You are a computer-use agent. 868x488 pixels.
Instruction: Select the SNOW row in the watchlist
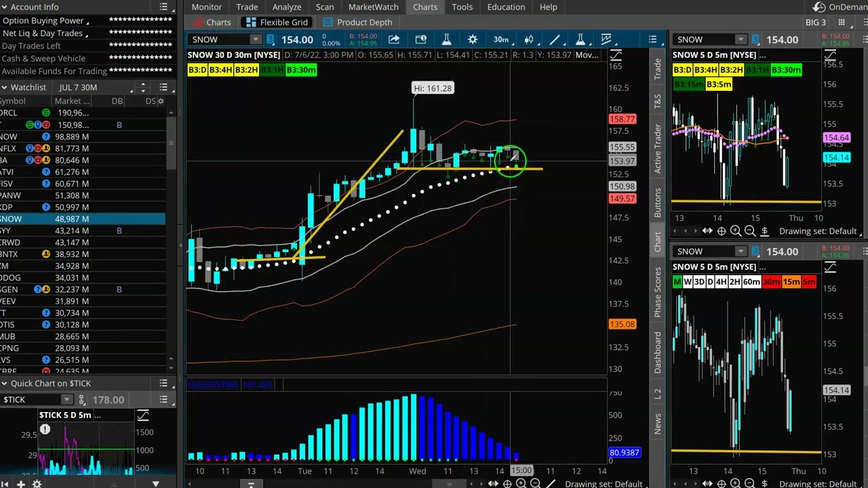83,219
